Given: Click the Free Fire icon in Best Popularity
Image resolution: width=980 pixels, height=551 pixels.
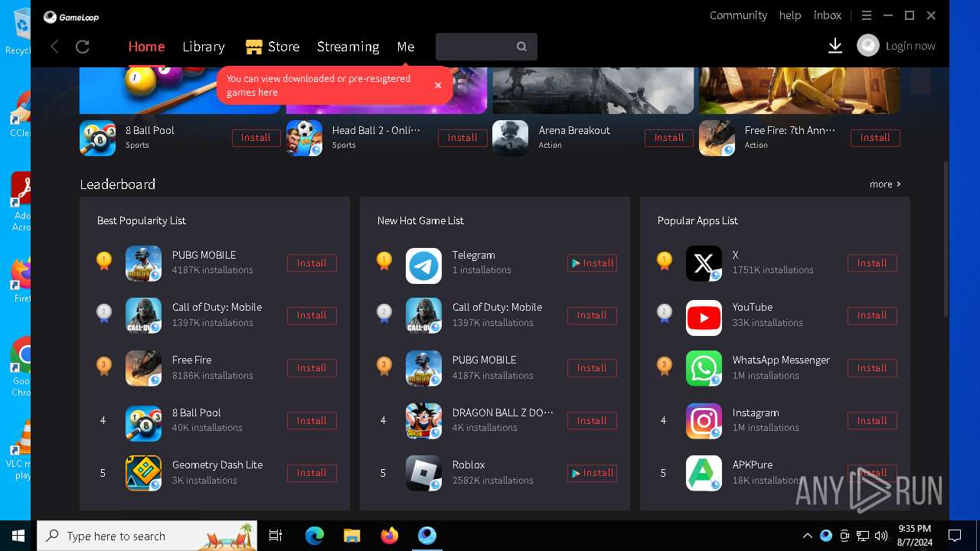Looking at the screenshot, I should click(143, 368).
